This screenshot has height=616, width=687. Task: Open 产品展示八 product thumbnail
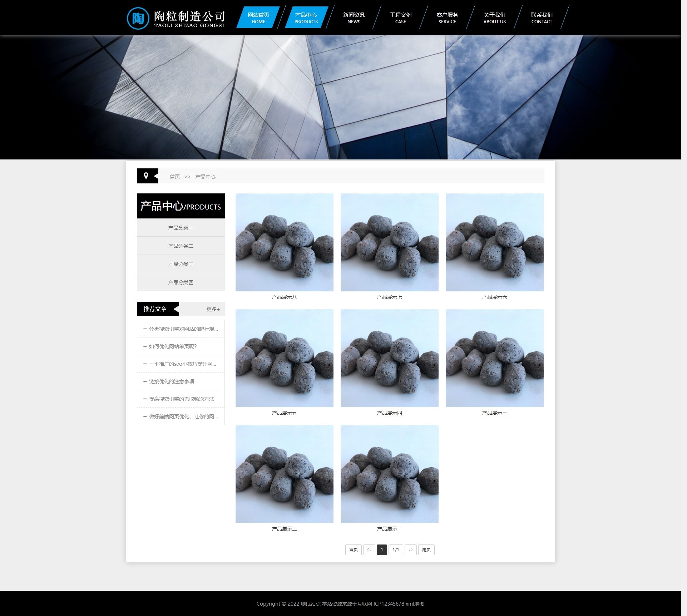(x=284, y=242)
